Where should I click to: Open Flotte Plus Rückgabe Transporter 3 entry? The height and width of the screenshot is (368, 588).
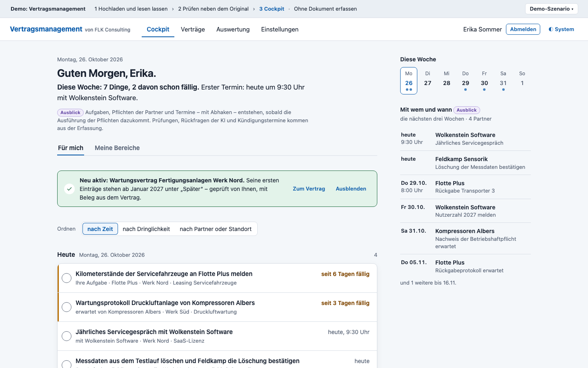tap(465, 187)
